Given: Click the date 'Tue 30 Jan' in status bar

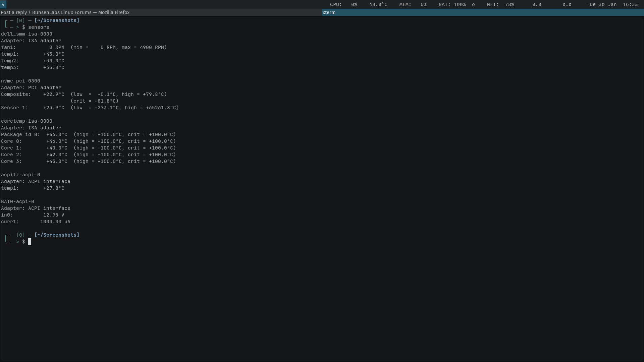Looking at the screenshot, I should (601, 4).
